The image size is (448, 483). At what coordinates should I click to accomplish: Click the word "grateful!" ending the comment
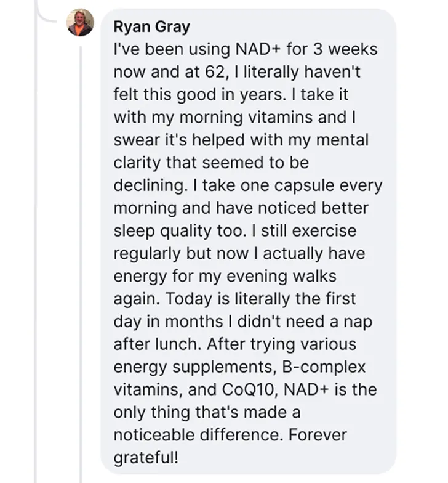click(x=146, y=459)
